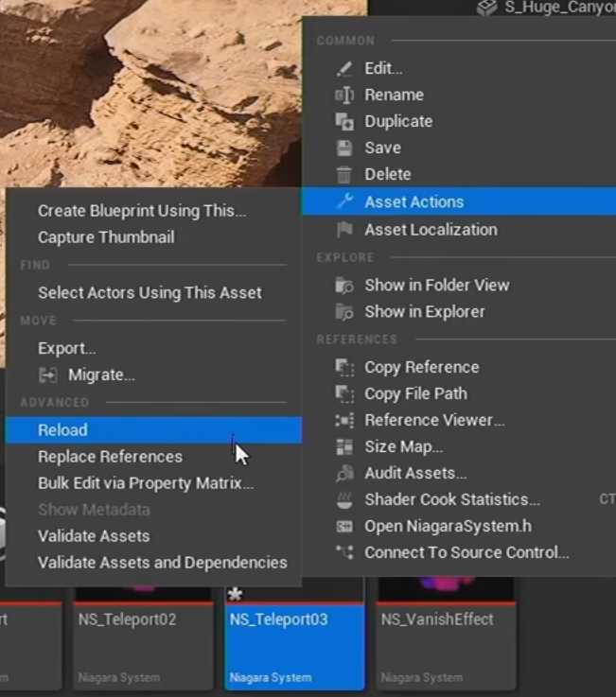Click the Copy File Path icon
Screen dimensions: 616x697
344,393
